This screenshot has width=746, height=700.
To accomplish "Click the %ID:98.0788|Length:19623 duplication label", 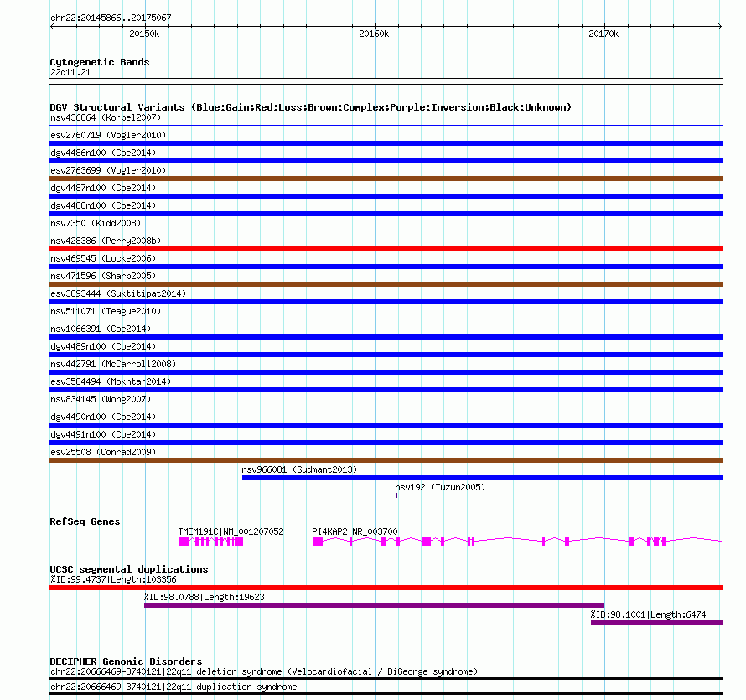I will 205,597.
